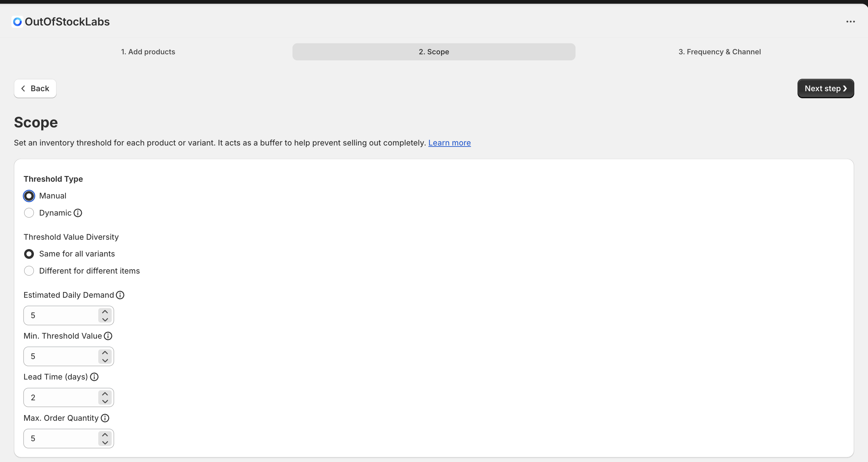Increase Lead Time days
This screenshot has width=868, height=462.
pyautogui.click(x=105, y=394)
